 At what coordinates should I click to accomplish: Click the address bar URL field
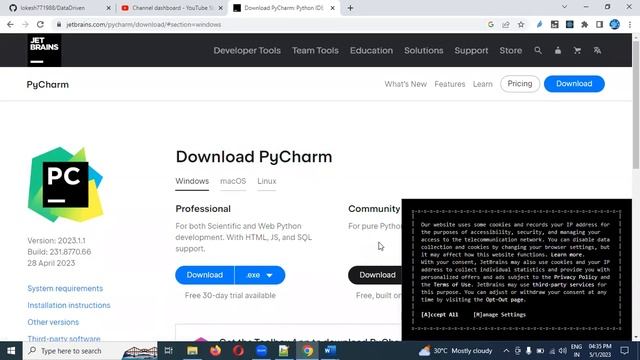point(269,24)
